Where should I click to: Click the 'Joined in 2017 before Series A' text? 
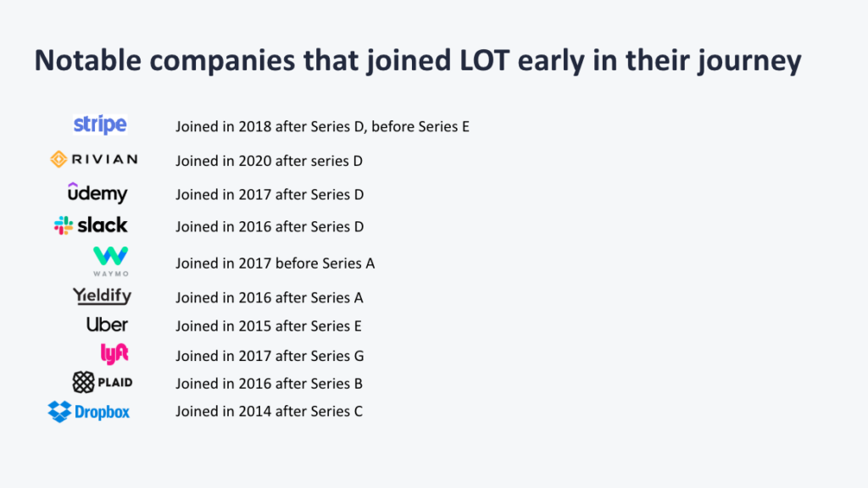point(275,263)
